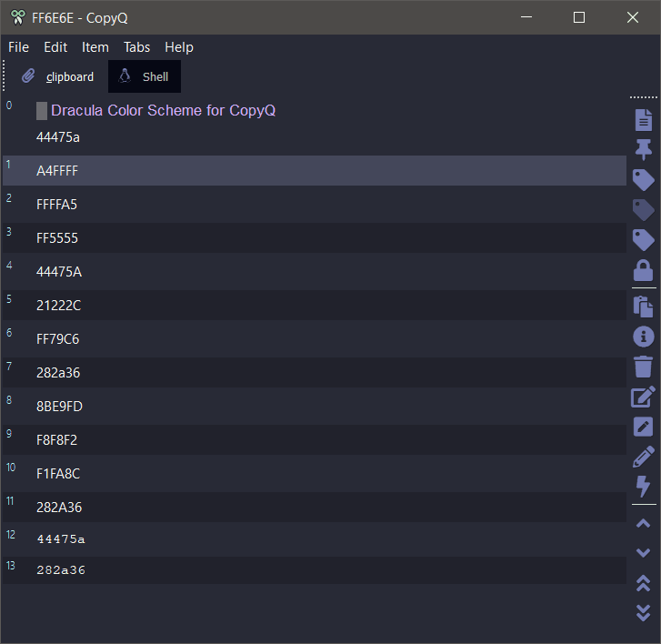This screenshot has width=661, height=644.
Task: Close the CopyQ window
Action: [633, 17]
